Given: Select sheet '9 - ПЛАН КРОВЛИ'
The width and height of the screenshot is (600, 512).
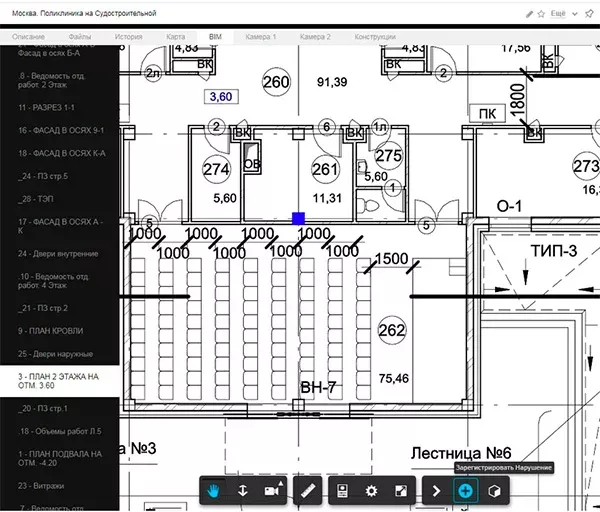Looking at the screenshot, I should [58, 330].
